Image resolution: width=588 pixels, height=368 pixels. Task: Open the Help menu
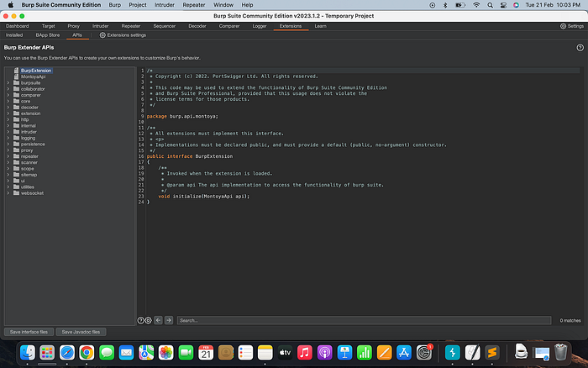pos(247,5)
